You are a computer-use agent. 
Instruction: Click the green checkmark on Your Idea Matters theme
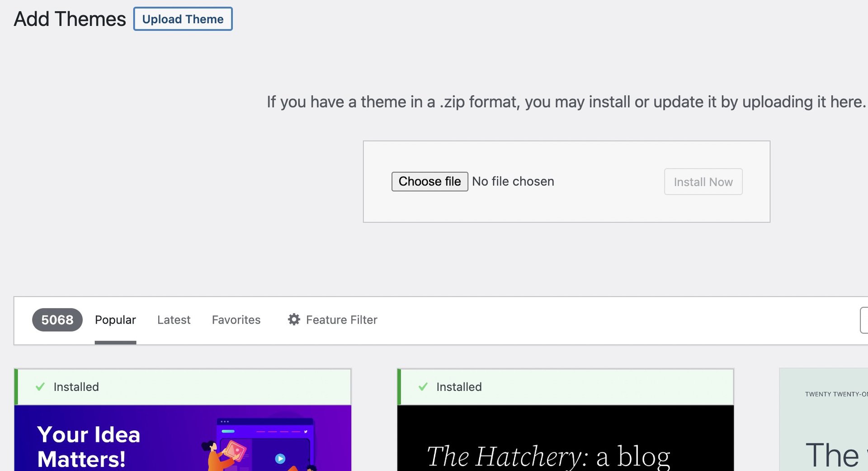click(x=40, y=387)
